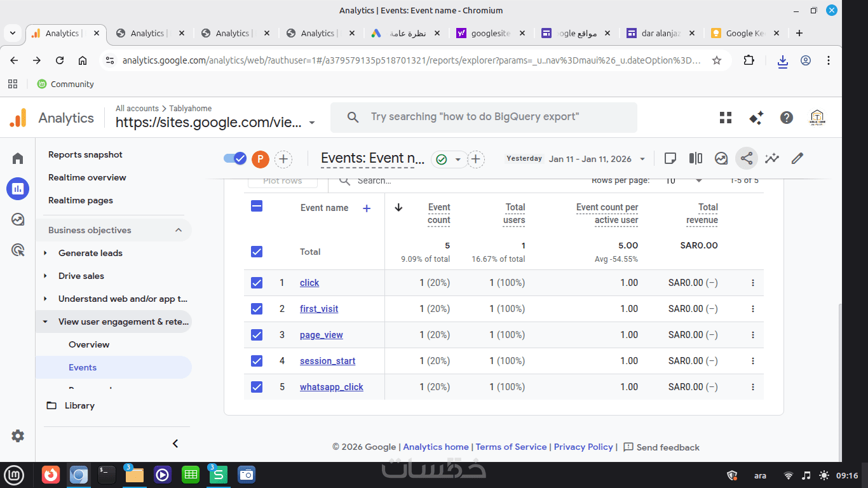Image resolution: width=868 pixels, height=488 pixels.
Task: Collapse the Business objectives section
Action: [x=179, y=230]
